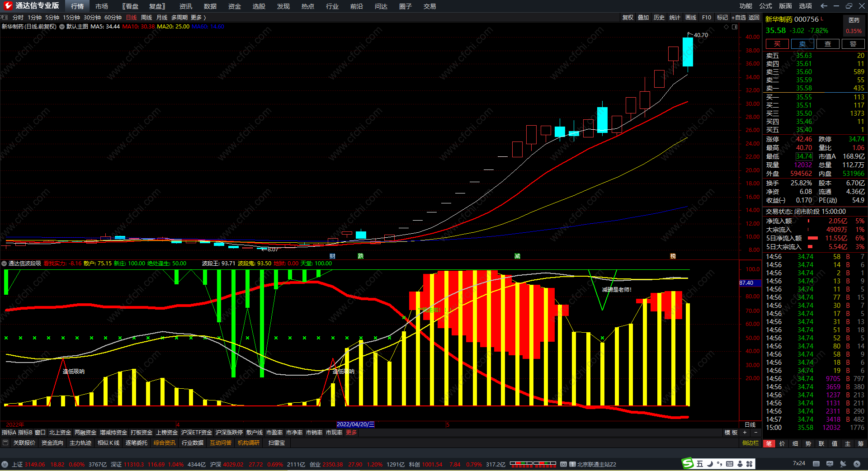Switch chart to 分时 view
This screenshot has width=868, height=471.
(18, 18)
